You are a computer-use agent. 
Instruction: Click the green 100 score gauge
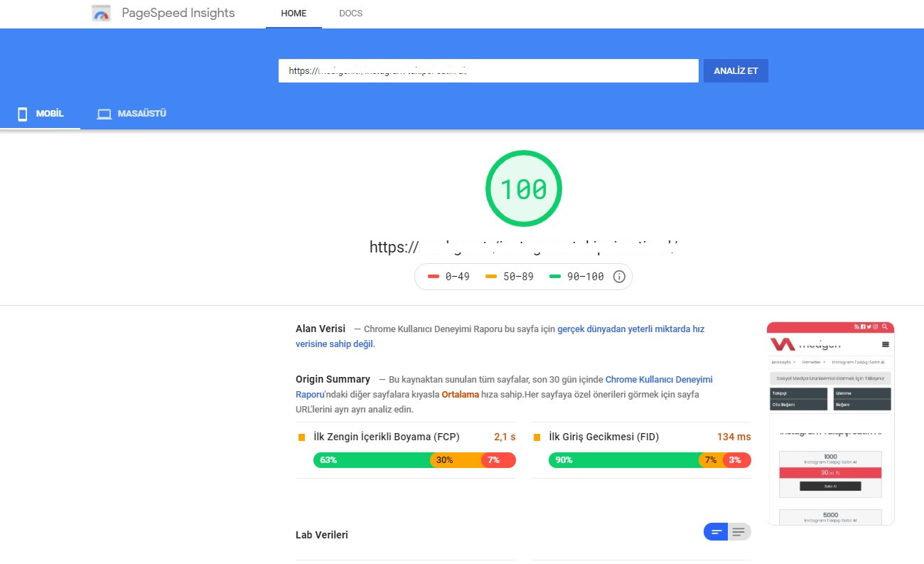(x=524, y=188)
